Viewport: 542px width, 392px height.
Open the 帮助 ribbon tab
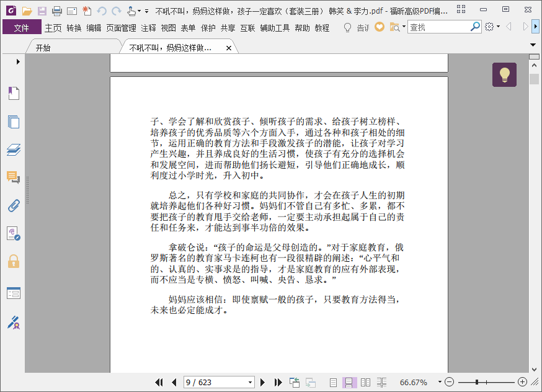pos(302,28)
